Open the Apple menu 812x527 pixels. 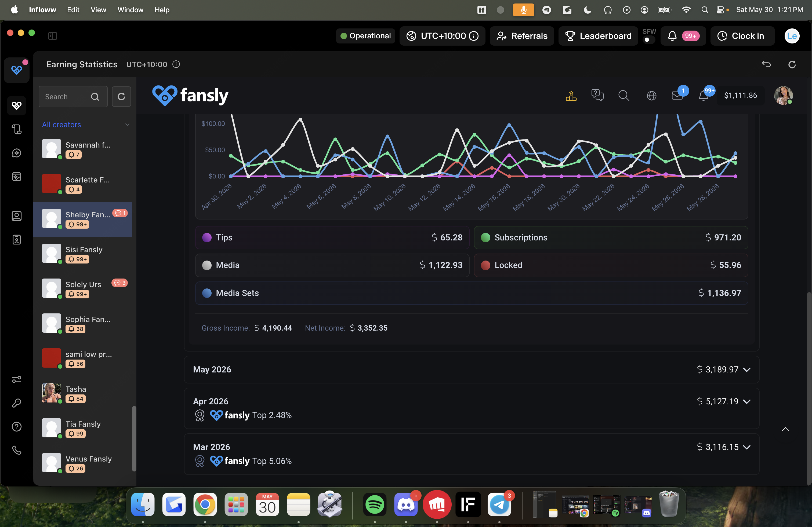click(14, 10)
